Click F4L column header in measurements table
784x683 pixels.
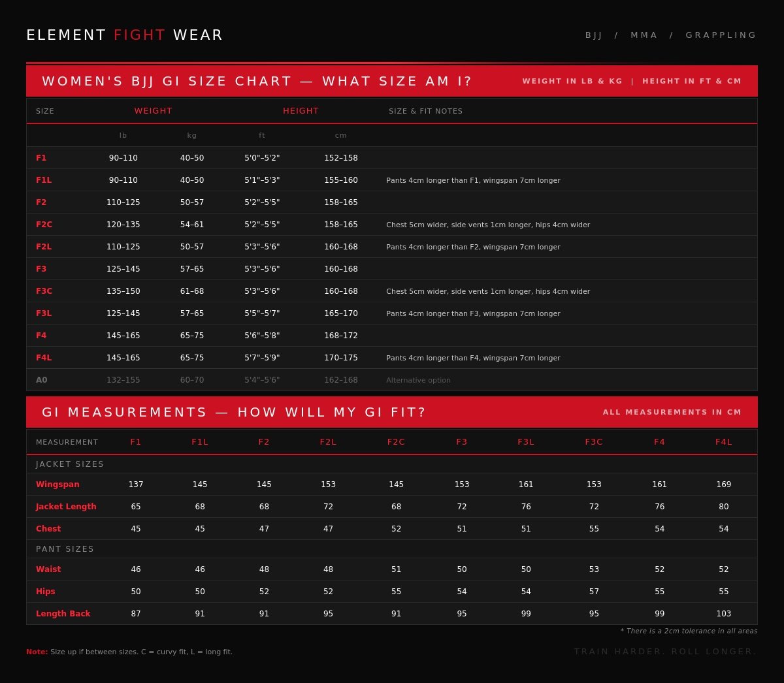pos(723,442)
